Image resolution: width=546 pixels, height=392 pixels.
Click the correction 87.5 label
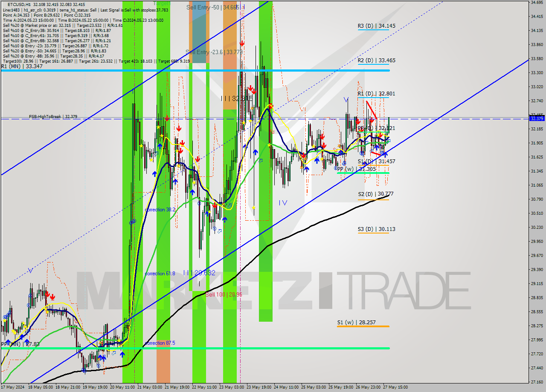[160, 343]
